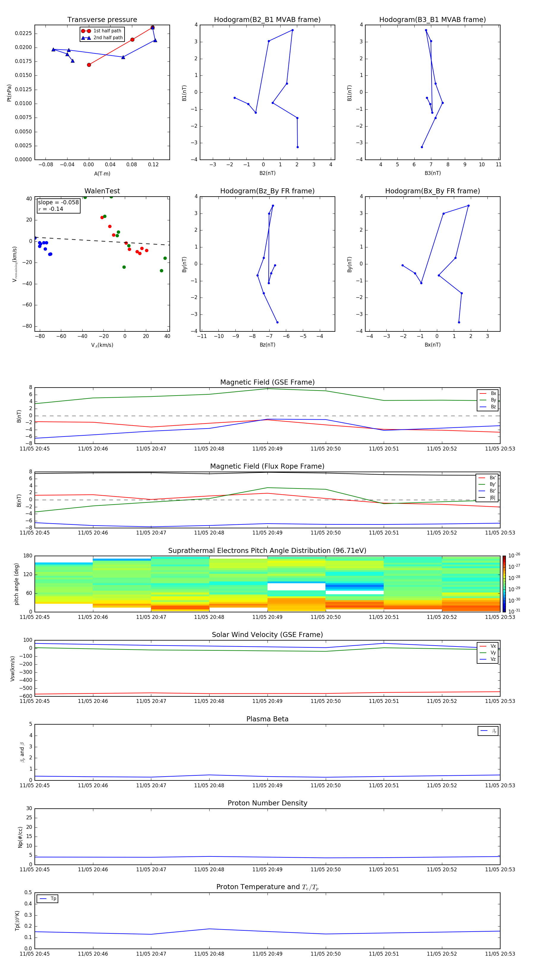Image resolution: width=535 pixels, height=980 pixels.
Task: Click the 'Proton Temperature and Te/Tp' title
Action: [267, 887]
